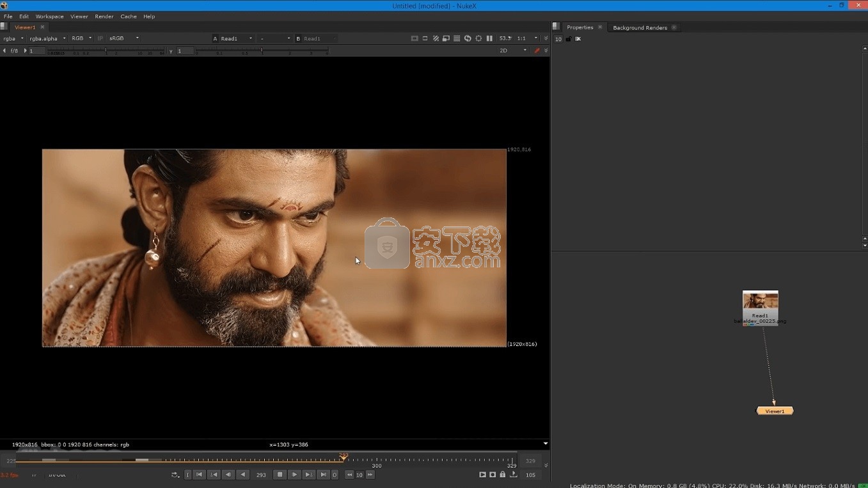Screen dimensions: 868x488
Task: Select the Properties tab
Action: click(580, 28)
